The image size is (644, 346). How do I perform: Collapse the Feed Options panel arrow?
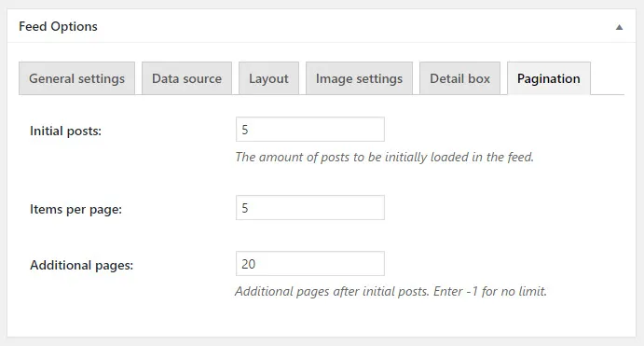click(619, 27)
